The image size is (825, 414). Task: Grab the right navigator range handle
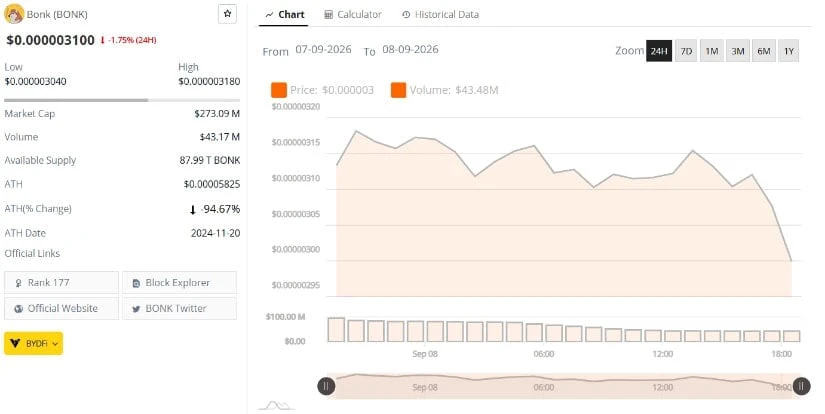click(801, 387)
